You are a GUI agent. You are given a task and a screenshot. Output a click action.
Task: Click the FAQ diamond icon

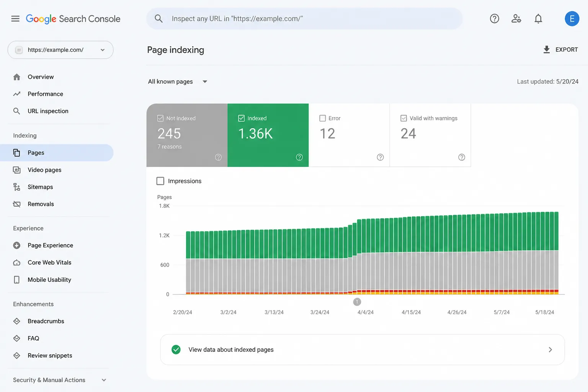(17, 338)
